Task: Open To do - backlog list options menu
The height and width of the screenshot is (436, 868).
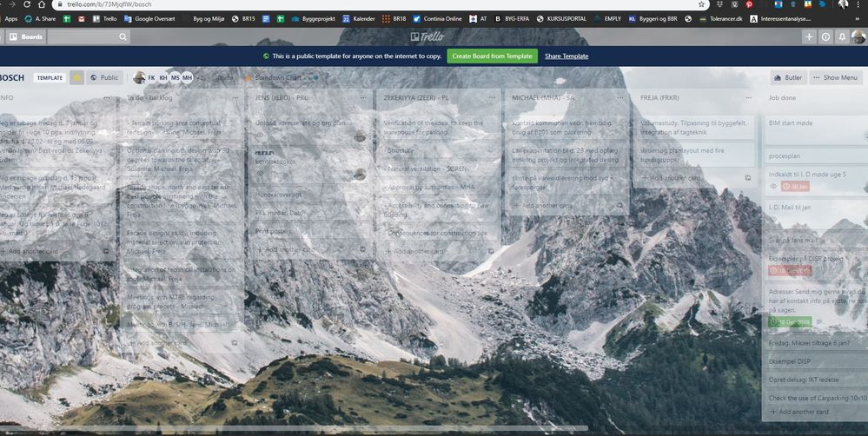Action: pyautogui.click(x=235, y=98)
